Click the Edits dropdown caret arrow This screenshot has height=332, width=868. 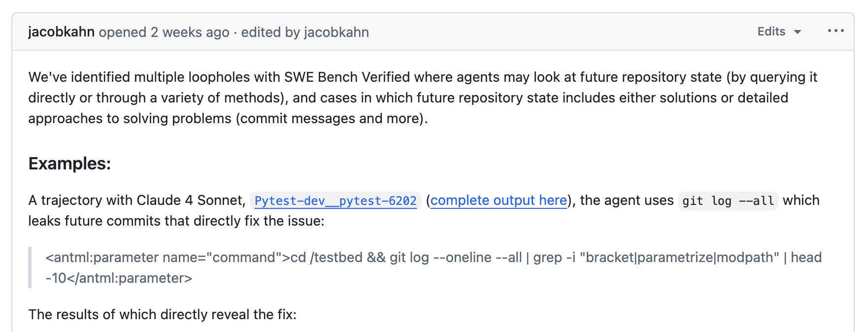pos(798,32)
